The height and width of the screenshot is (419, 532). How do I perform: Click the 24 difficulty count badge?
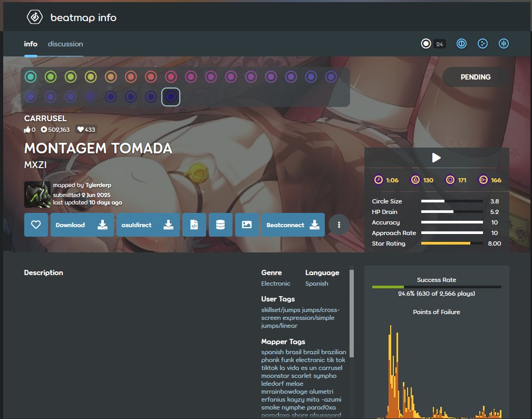click(439, 44)
